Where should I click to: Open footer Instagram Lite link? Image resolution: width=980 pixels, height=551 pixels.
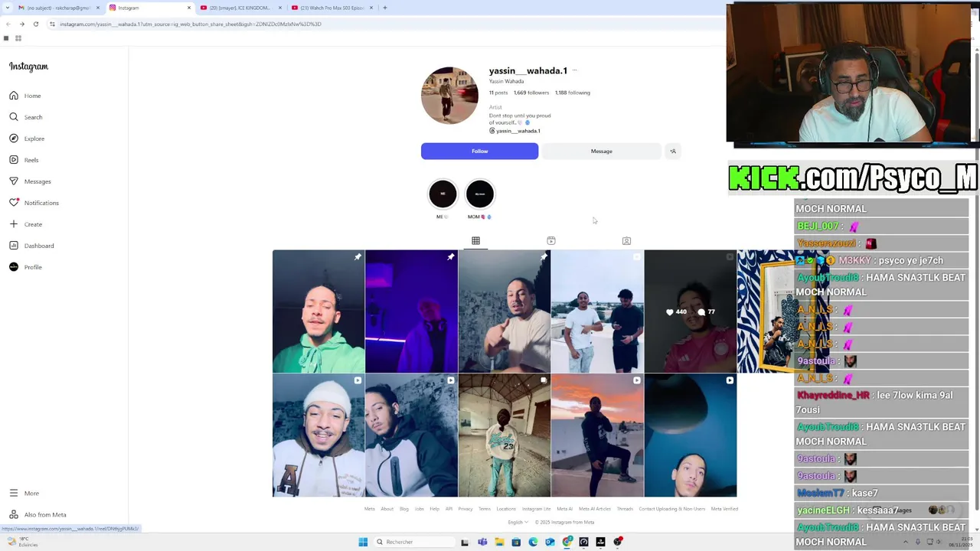pos(536,509)
